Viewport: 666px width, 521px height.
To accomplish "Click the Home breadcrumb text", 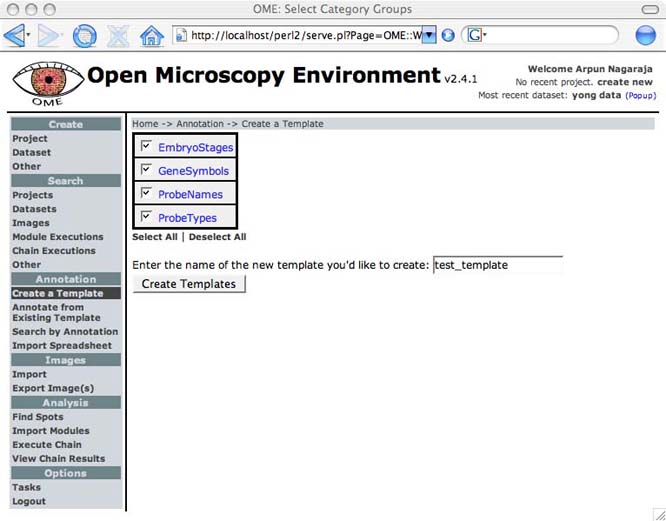I will click(145, 124).
